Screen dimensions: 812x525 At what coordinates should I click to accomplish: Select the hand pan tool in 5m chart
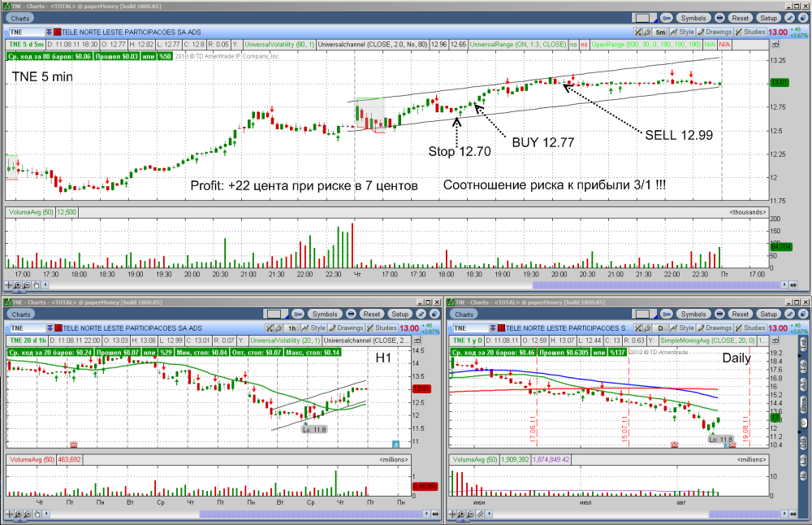[37, 284]
